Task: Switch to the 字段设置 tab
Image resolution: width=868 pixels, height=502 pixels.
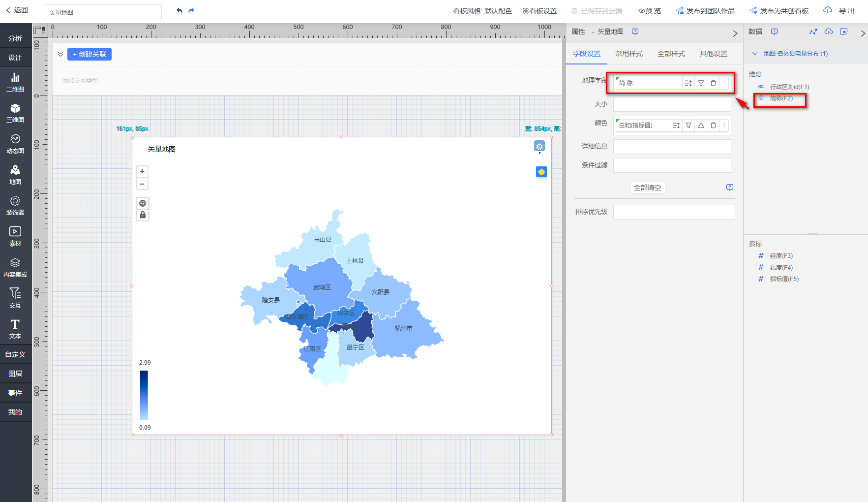Action: pos(587,54)
